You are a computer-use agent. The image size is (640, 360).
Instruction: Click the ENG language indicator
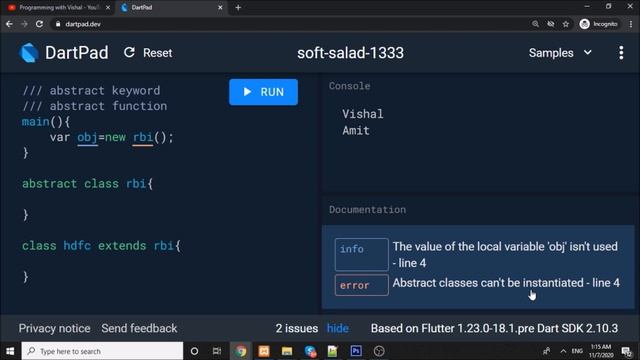(577, 351)
